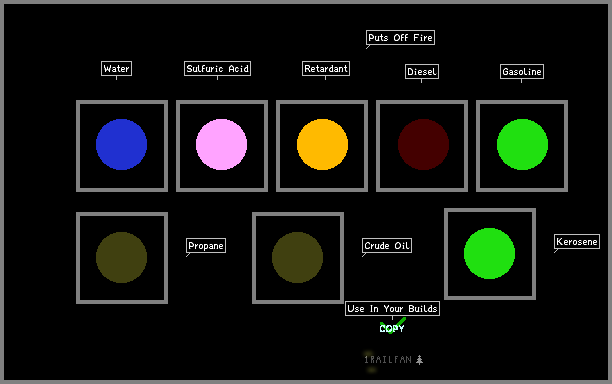
Task: Pick the green Kerosene circle
Action: [489, 254]
